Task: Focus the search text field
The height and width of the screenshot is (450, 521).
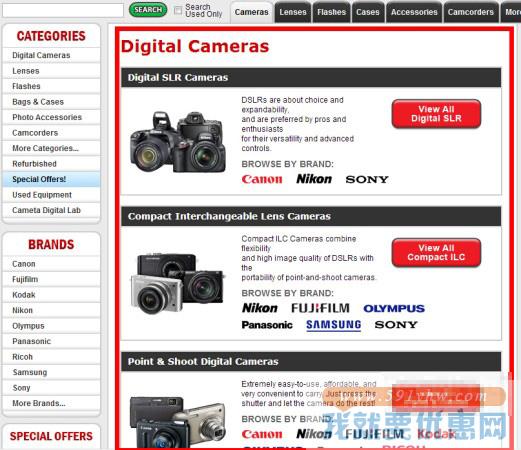Action: pyautogui.click(x=63, y=10)
